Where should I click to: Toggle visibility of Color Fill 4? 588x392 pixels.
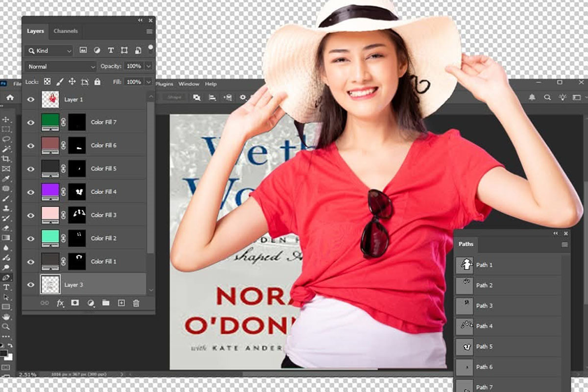tap(31, 192)
